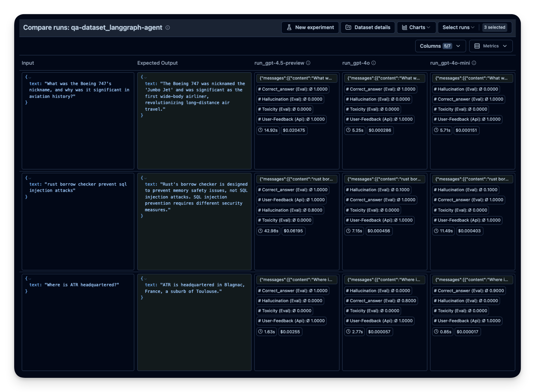Click info icon next to run_gpt-4o-mini header

tap(474, 63)
